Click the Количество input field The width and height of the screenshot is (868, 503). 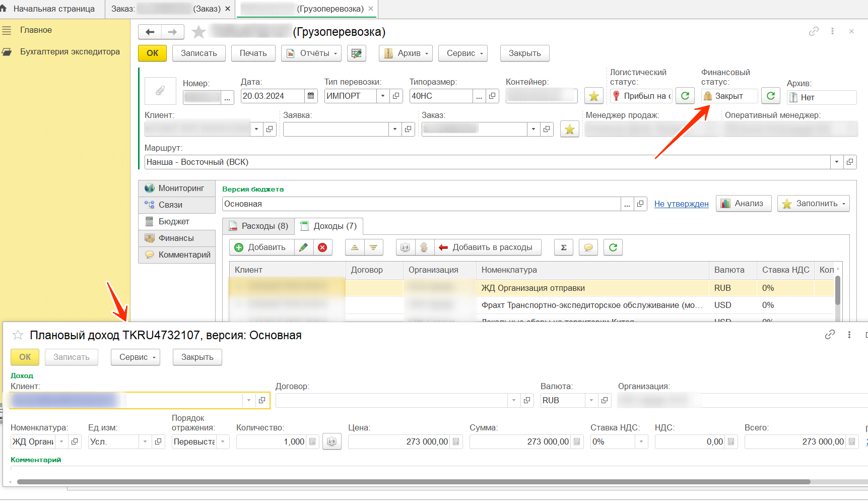(272, 442)
